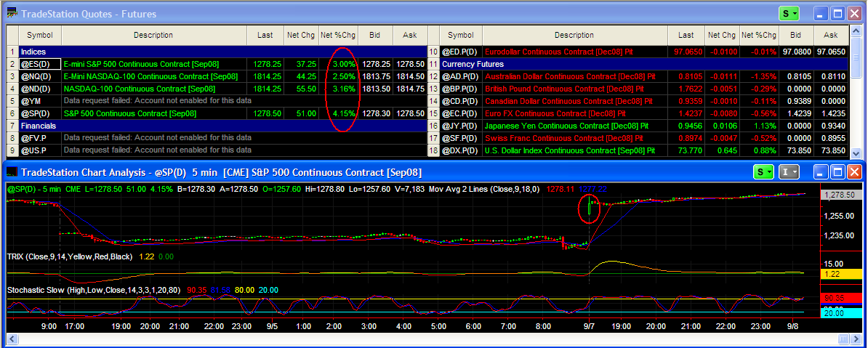Click the right Ask column header
This screenshot has width=868, height=348.
830,36
